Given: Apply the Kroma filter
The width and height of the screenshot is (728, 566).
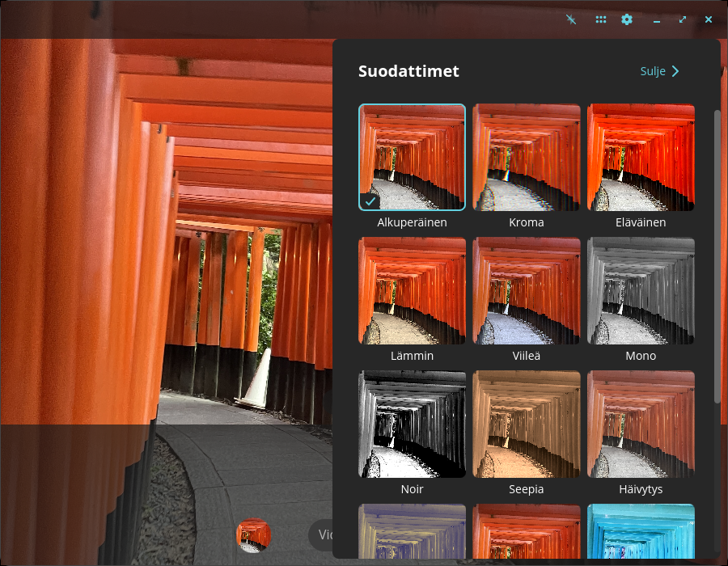Looking at the screenshot, I should tap(526, 158).
